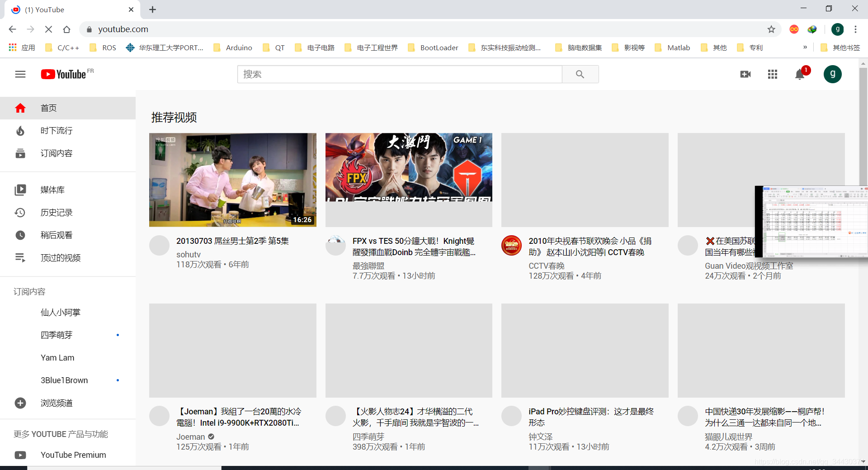Go back with browser back arrow
The width and height of the screenshot is (868, 470).
[x=12, y=29]
